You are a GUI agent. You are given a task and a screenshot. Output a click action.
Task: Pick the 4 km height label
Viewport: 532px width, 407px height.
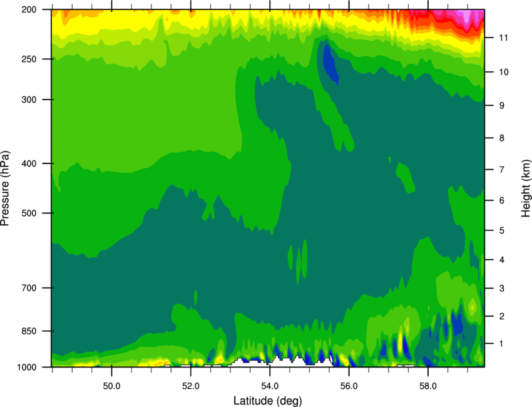pyautogui.click(x=502, y=260)
